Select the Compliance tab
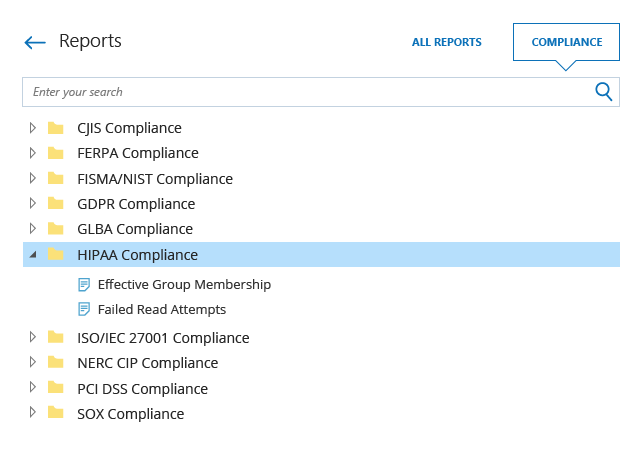Screen dimensions: 640x450 pyautogui.click(x=567, y=42)
